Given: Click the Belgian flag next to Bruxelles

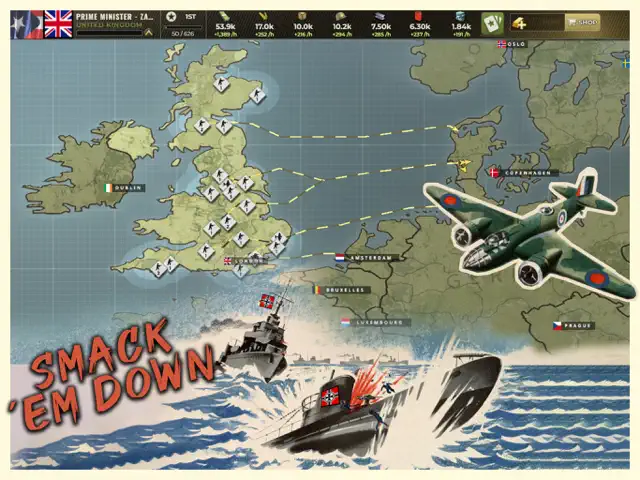Looking at the screenshot, I should (317, 290).
